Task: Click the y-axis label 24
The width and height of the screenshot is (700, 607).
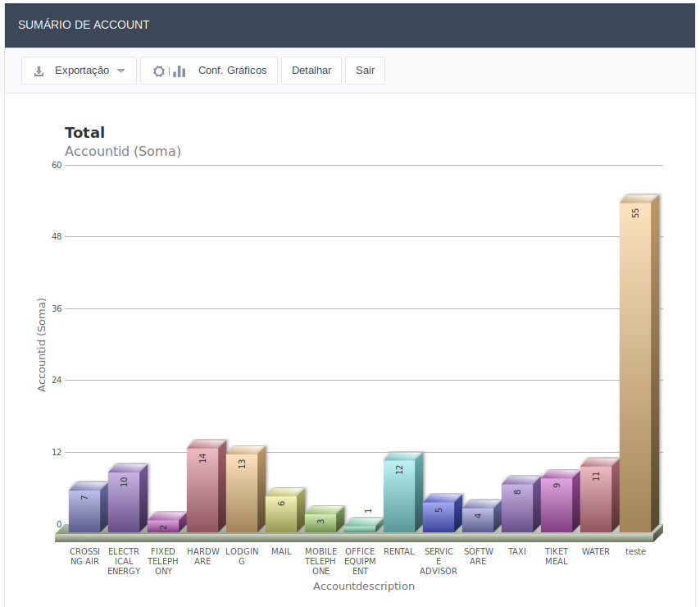Action: [57, 380]
